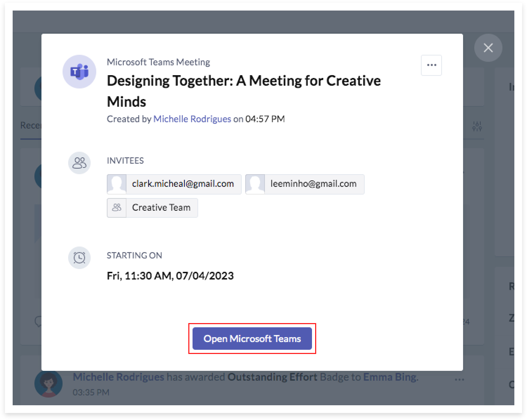Click the clark.micheal avatar placeholder
The image size is (527, 420).
(117, 184)
